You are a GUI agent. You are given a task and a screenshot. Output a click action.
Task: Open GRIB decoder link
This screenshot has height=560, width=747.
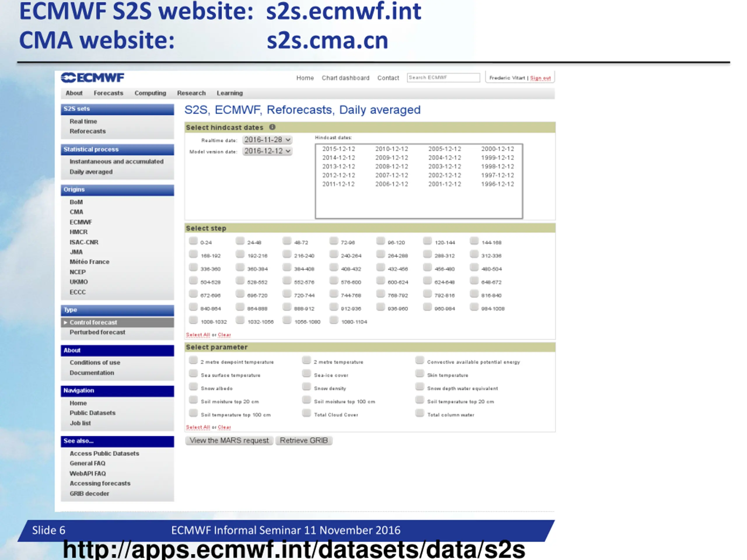click(x=90, y=494)
